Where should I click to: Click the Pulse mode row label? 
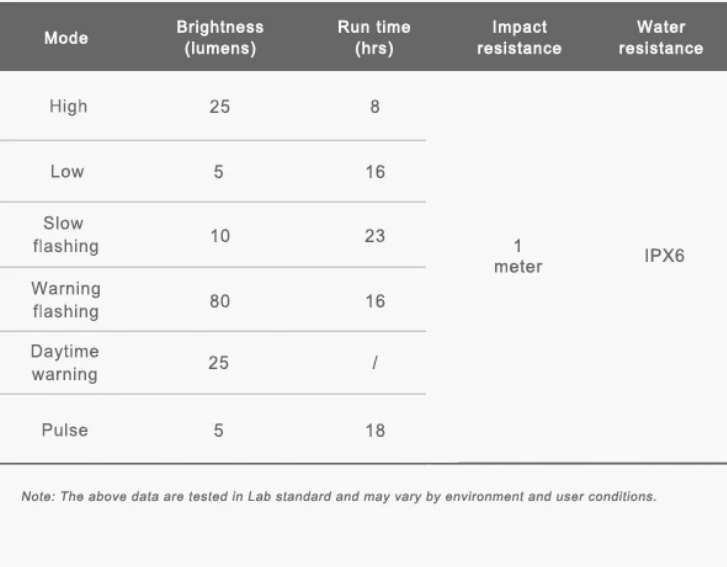68,430
